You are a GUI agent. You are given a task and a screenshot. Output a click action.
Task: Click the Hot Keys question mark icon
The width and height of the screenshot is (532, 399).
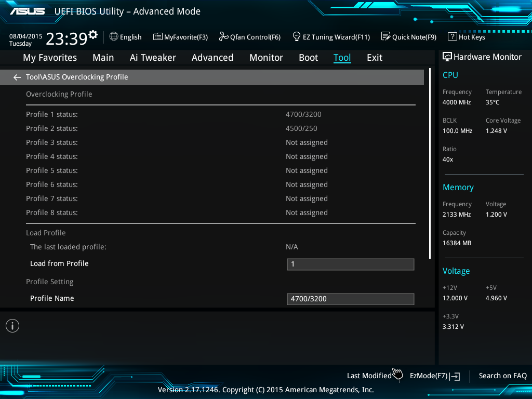(453, 36)
